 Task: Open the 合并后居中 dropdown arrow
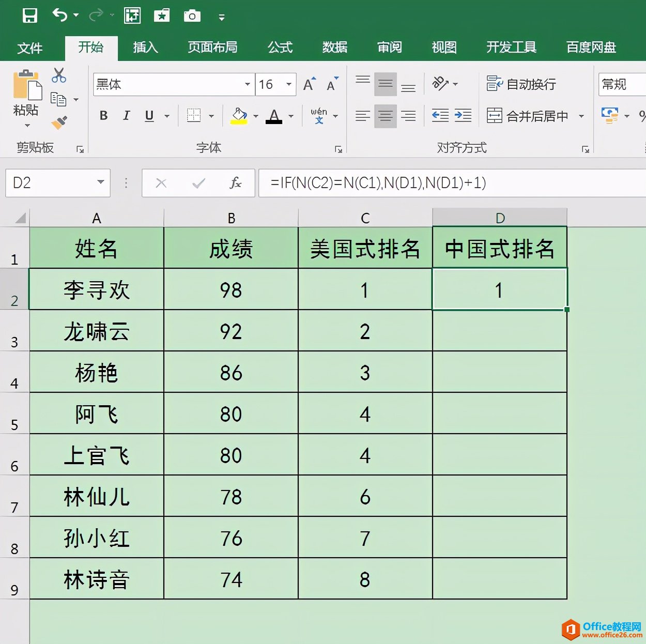(x=581, y=116)
